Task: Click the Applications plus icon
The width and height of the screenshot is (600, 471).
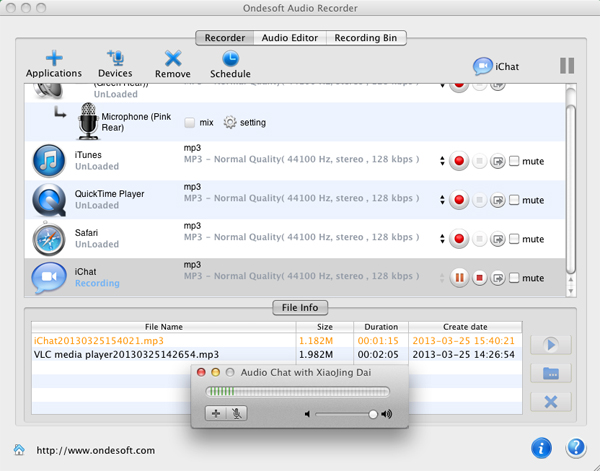Action: 53,58
